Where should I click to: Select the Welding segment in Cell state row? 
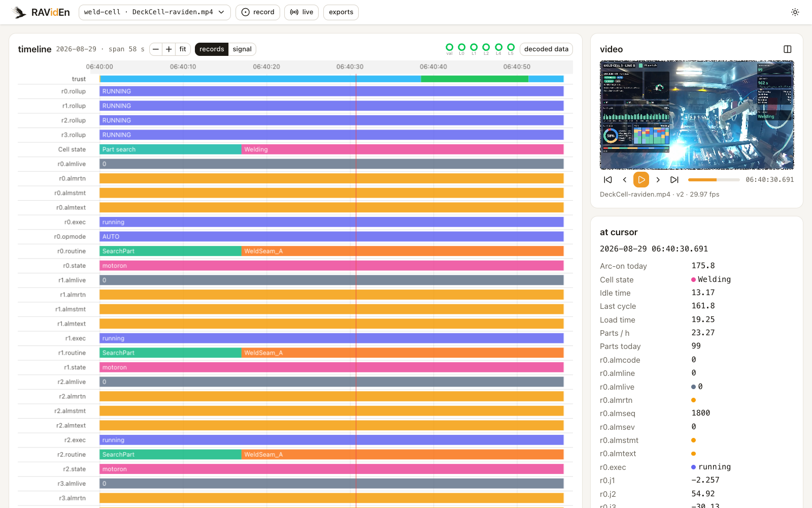pyautogui.click(x=402, y=149)
